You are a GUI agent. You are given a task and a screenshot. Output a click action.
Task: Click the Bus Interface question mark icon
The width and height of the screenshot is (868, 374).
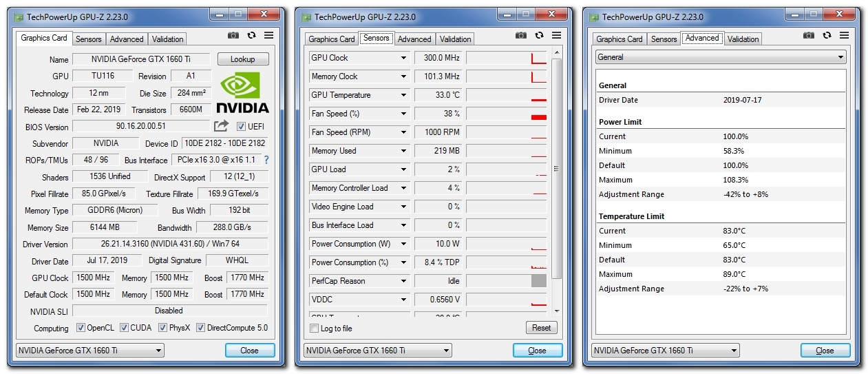coord(266,160)
